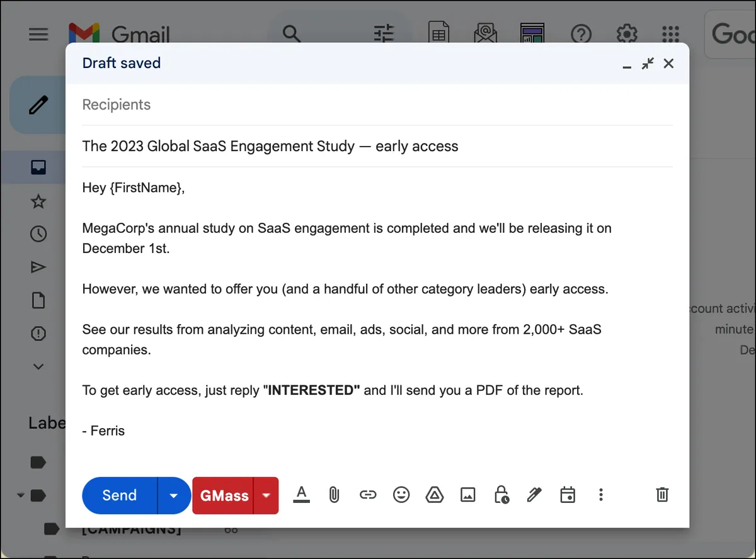Open the Send options dropdown arrow
This screenshot has height=559, width=756.
(x=174, y=495)
